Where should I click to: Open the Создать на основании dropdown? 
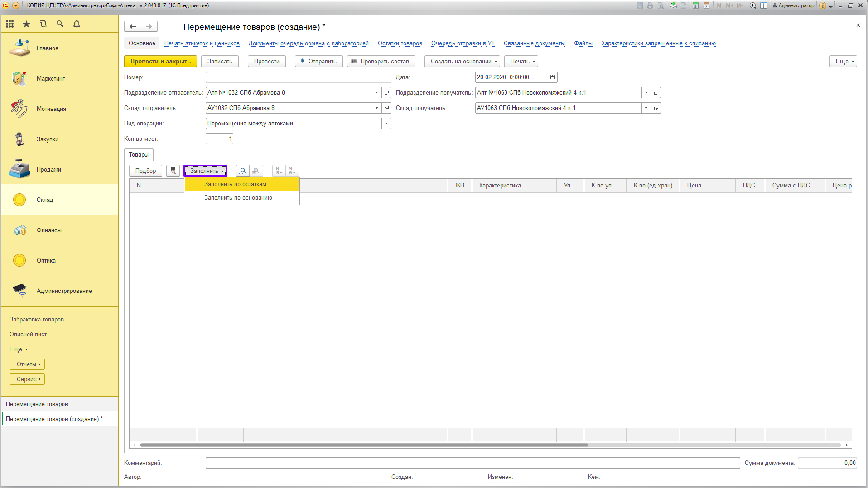coord(462,62)
